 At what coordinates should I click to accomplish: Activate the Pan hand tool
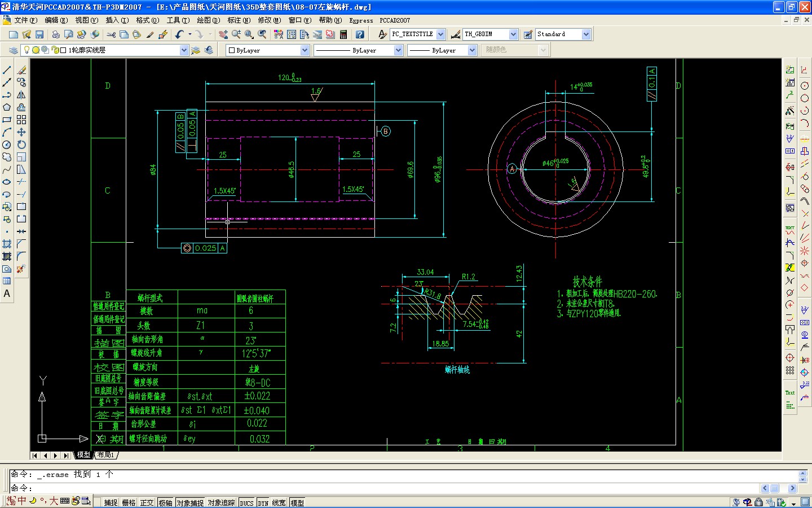(x=223, y=34)
